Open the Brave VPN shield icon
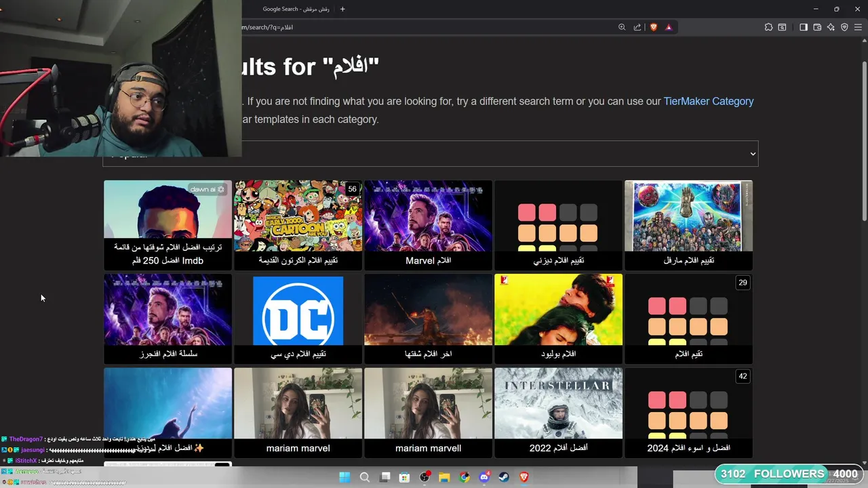 (844, 27)
